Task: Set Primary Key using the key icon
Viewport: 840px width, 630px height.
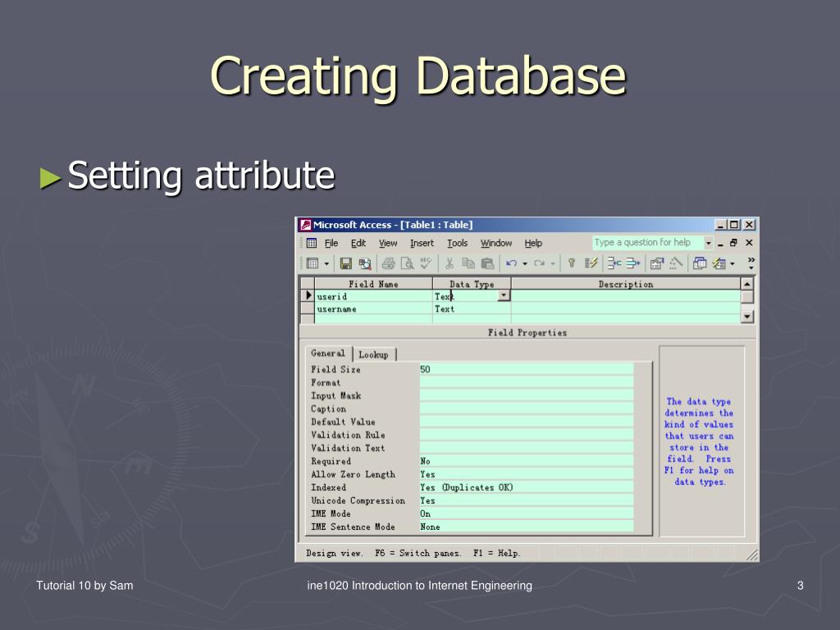Action: pos(572,263)
